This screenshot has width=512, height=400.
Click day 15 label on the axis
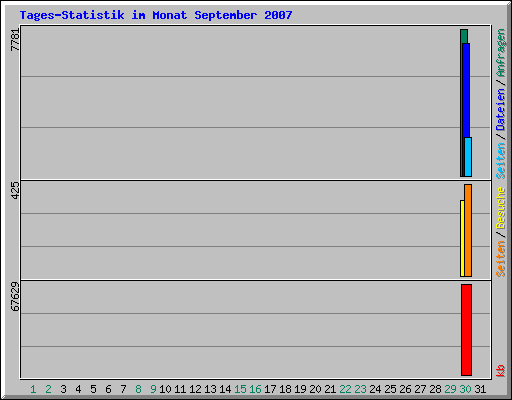pos(240,389)
